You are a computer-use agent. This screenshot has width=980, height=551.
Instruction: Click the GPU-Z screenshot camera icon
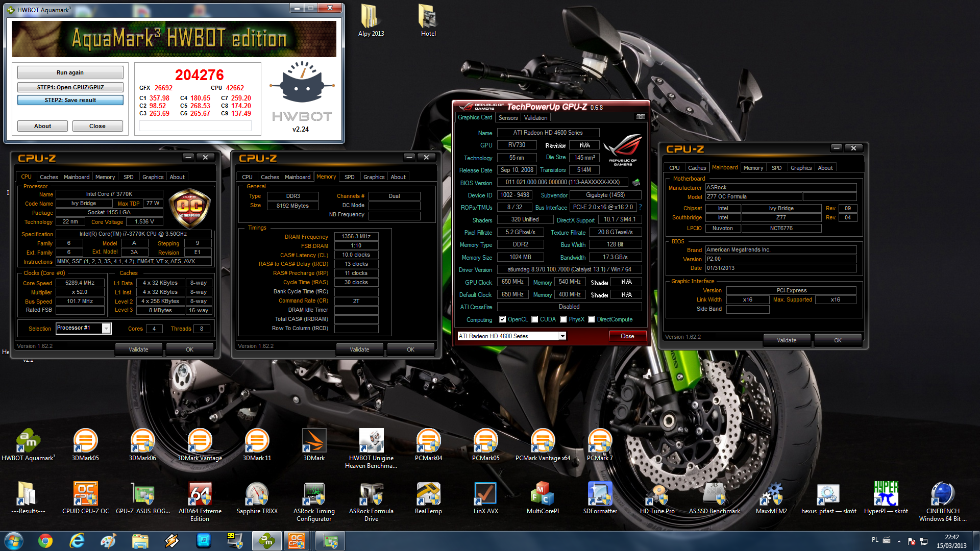click(x=640, y=117)
